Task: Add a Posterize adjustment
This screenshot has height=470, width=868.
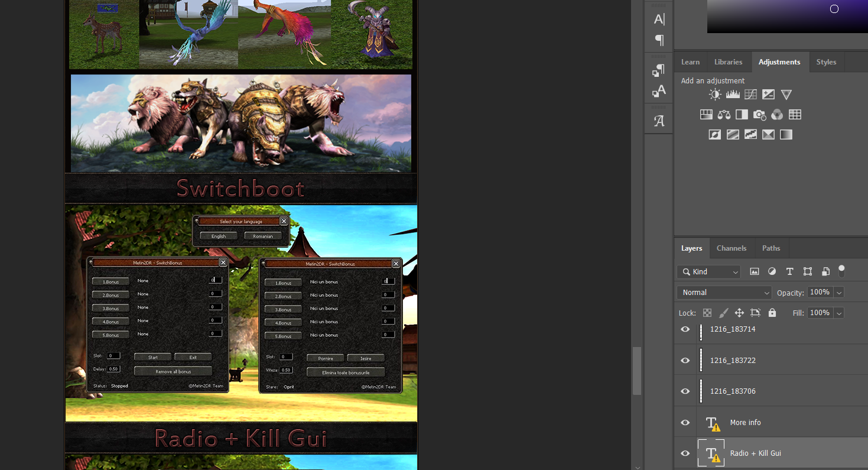Action: [733, 135]
